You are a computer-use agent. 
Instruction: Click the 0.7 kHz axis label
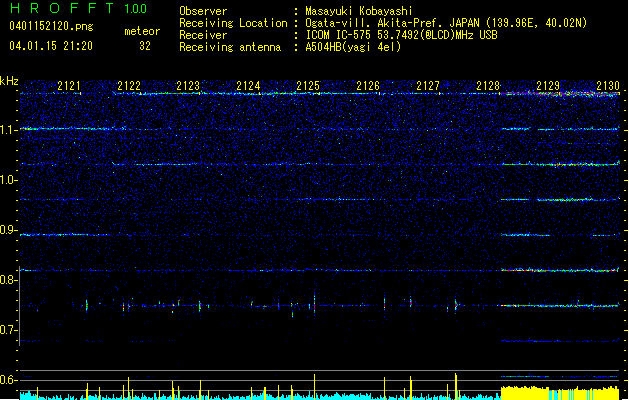tap(9, 330)
